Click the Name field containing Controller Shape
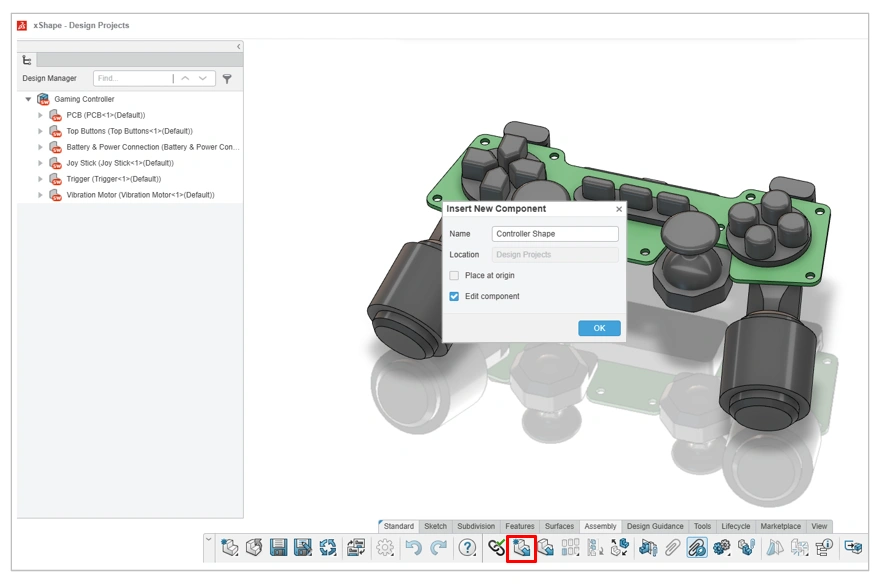Screen dimensions: 890x584 tap(555, 234)
